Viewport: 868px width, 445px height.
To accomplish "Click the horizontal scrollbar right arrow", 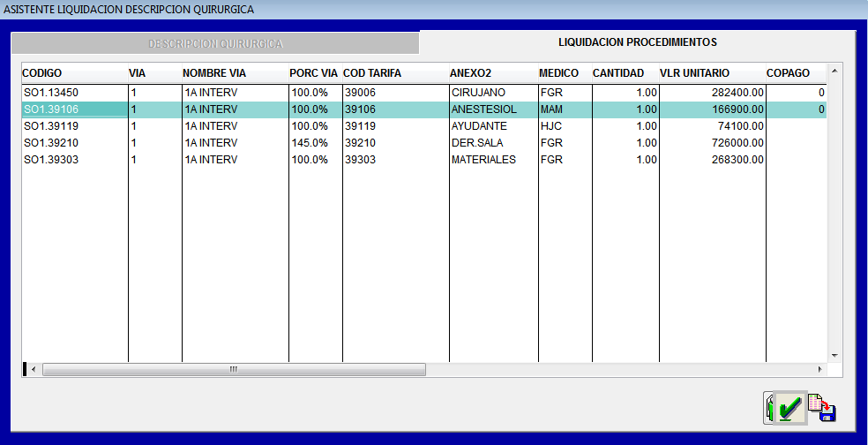I will [820, 369].
